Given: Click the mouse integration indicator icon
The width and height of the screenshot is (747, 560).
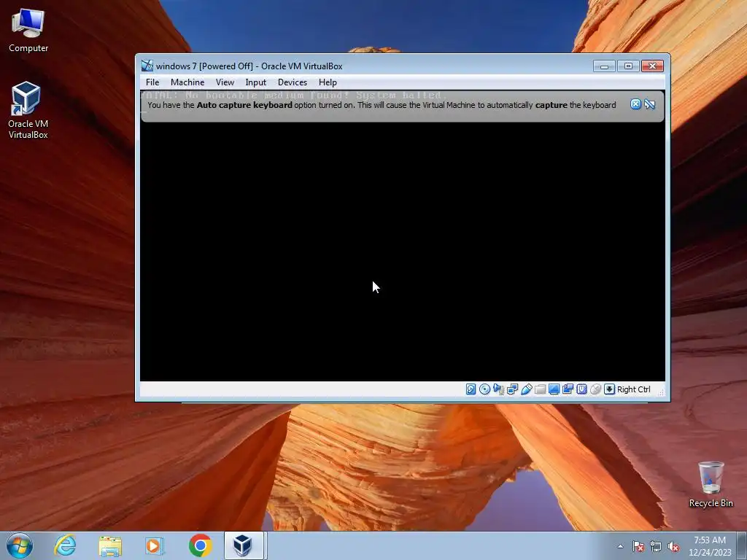Looking at the screenshot, I should (x=595, y=389).
